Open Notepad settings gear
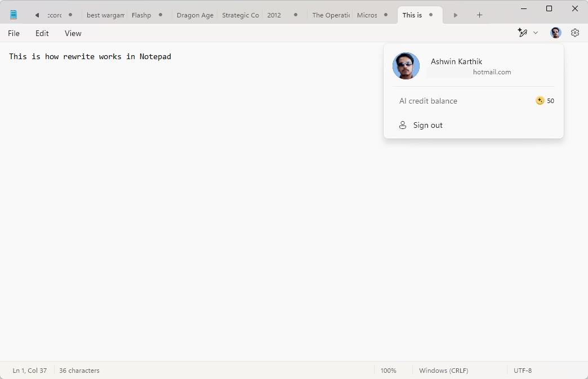The image size is (588, 379). 574,33
